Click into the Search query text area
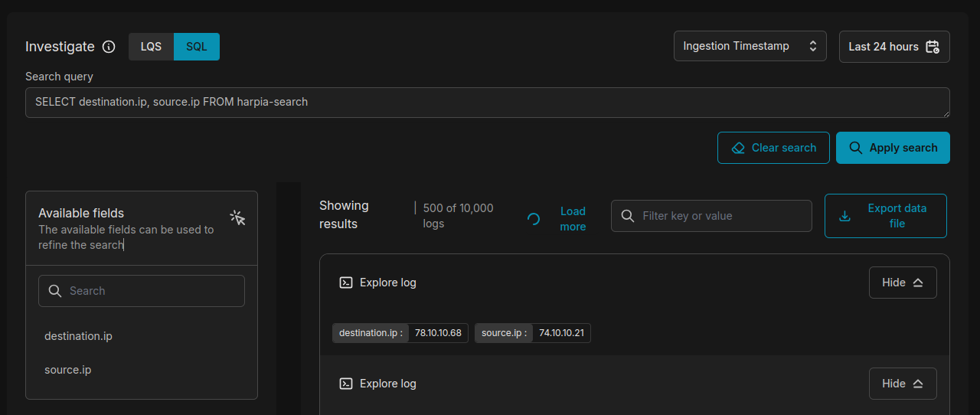This screenshot has height=415, width=980. point(488,103)
